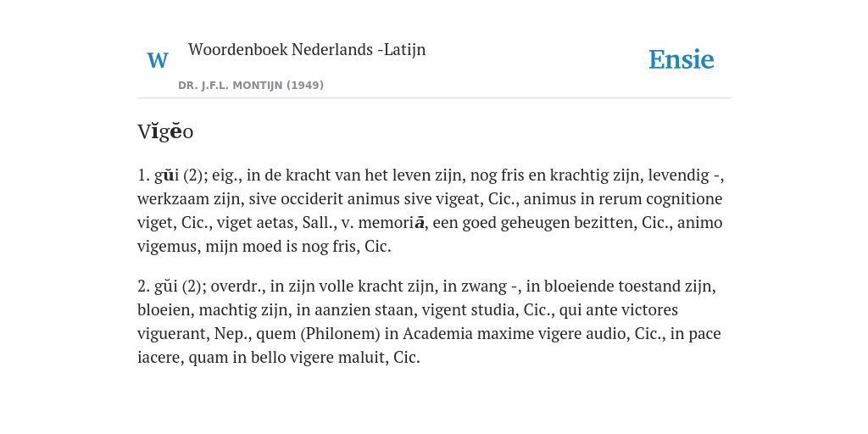Select author DR. J.F.L. MONTIJN (1949)

point(251,86)
